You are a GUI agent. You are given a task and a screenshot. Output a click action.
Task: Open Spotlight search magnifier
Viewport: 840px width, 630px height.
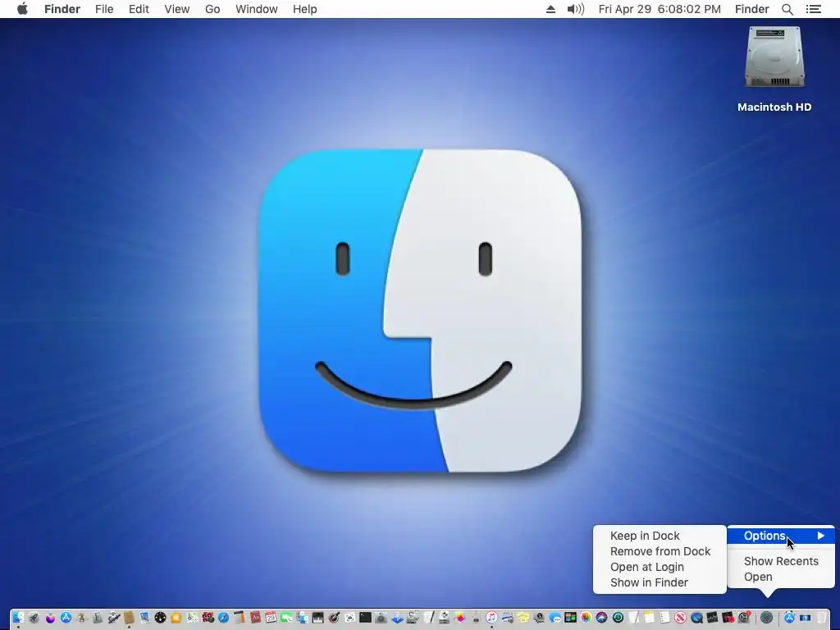click(787, 9)
